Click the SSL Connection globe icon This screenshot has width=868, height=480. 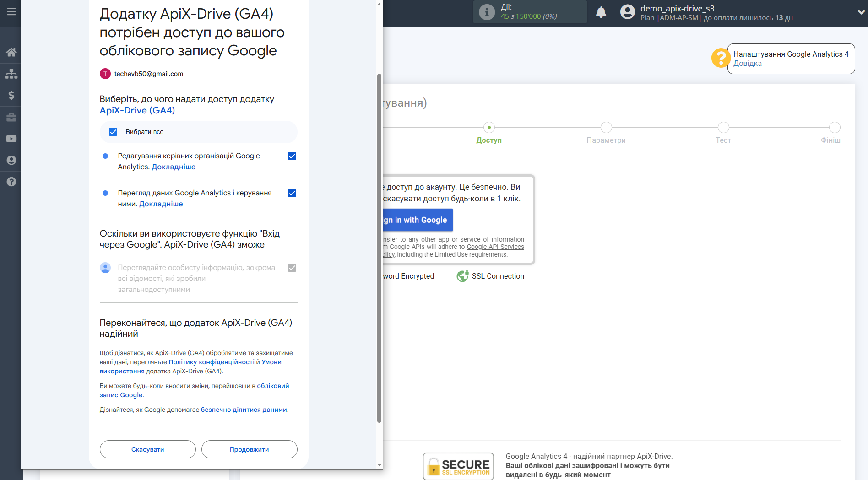(x=462, y=276)
